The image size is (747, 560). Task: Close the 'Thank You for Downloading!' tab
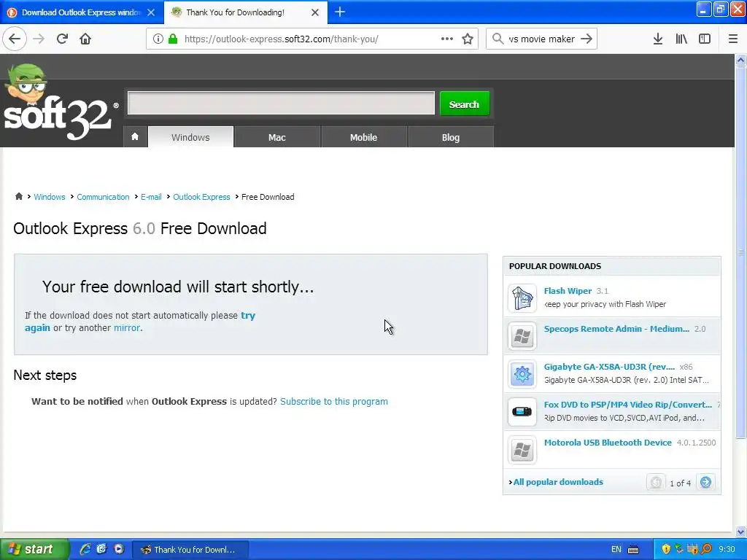pos(315,12)
